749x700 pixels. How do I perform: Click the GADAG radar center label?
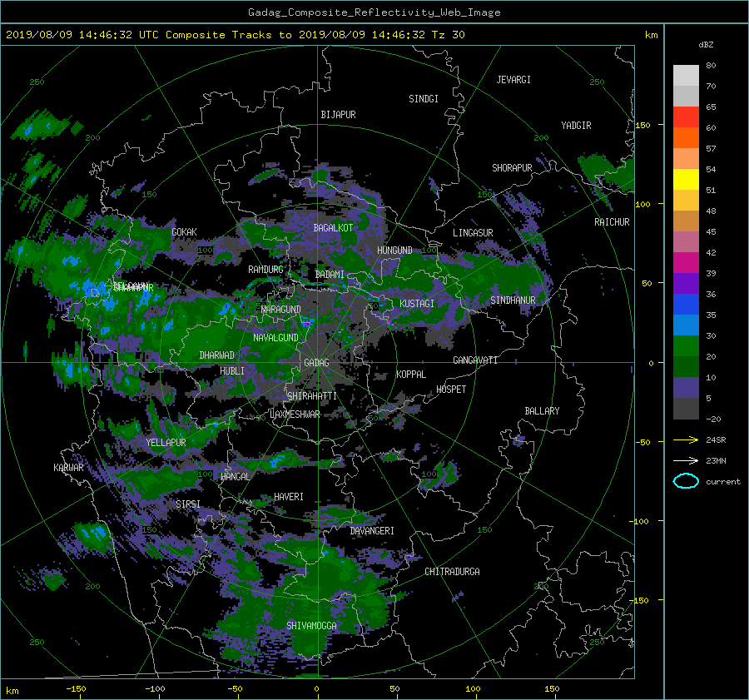point(316,363)
